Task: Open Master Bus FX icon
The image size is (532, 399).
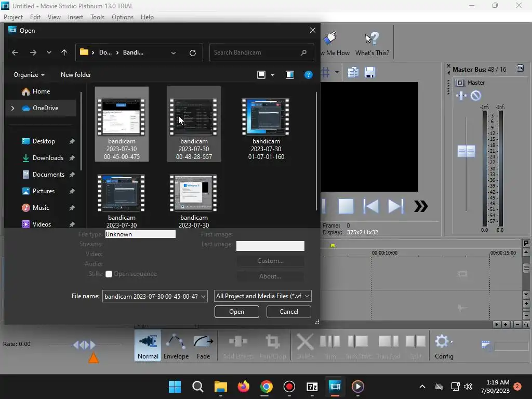Action: click(x=461, y=96)
